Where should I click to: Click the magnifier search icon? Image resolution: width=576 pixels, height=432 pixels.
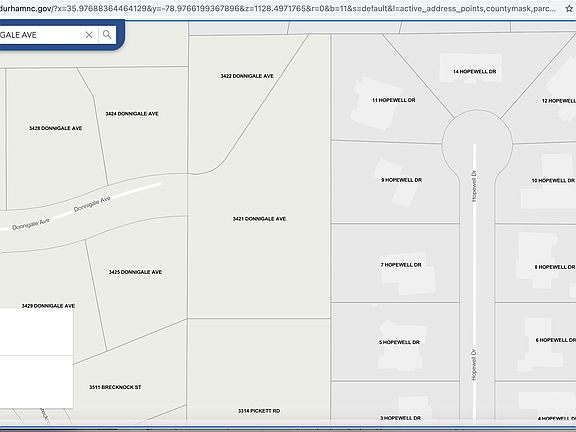(107, 35)
